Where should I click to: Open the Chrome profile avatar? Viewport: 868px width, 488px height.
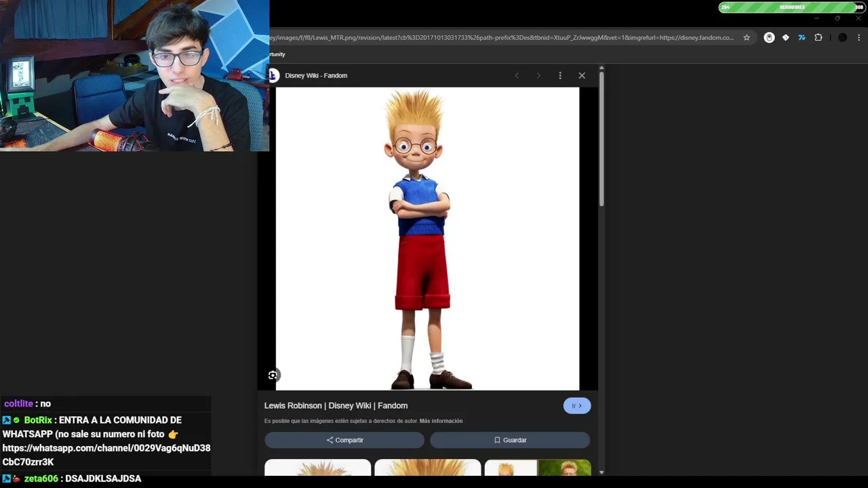click(842, 38)
